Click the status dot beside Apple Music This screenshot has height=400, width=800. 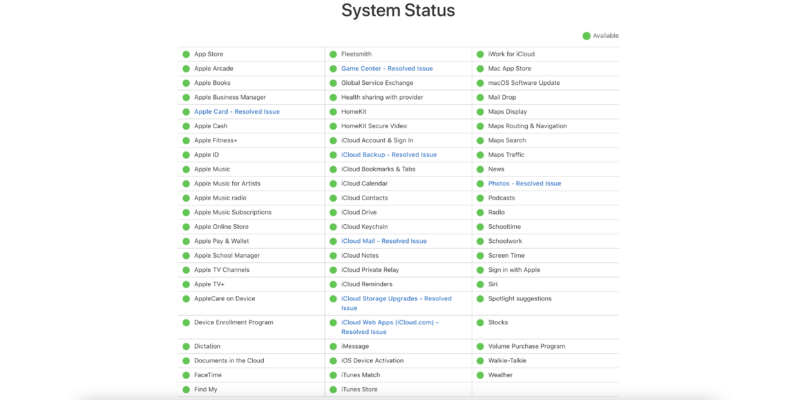186,169
